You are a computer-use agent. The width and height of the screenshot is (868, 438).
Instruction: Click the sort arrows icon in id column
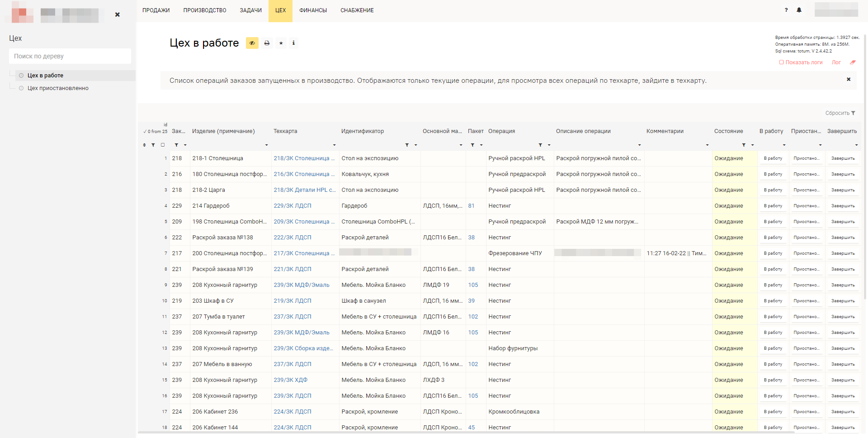(144, 145)
